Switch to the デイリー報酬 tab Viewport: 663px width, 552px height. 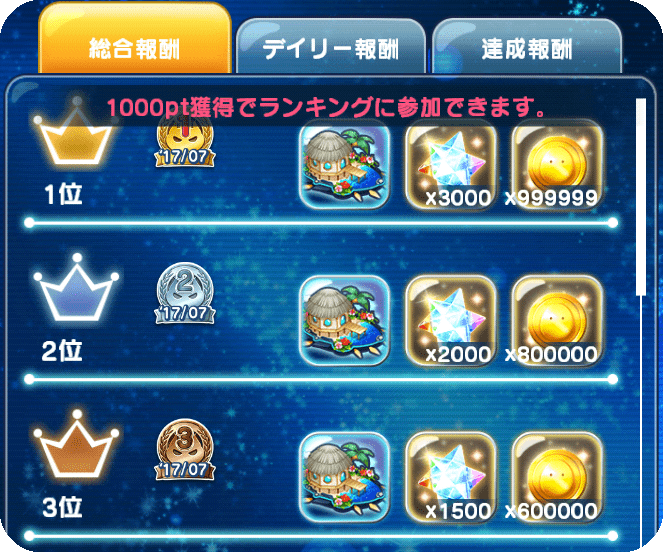[331, 47]
